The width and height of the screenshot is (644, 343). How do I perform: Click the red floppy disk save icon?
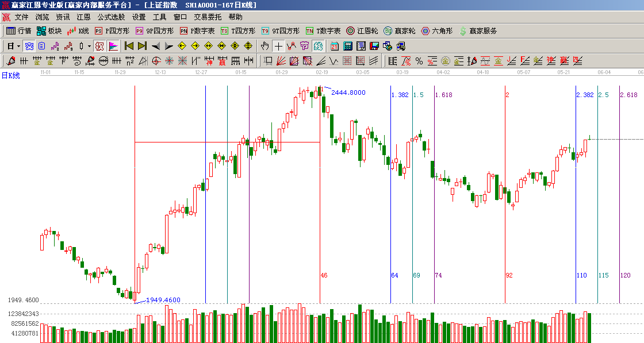[374, 46]
